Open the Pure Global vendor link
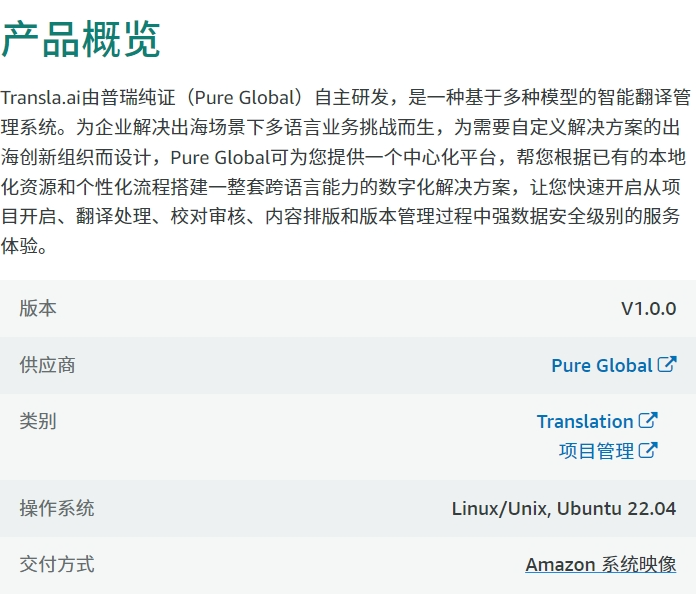This screenshot has width=696, height=595. (602, 365)
